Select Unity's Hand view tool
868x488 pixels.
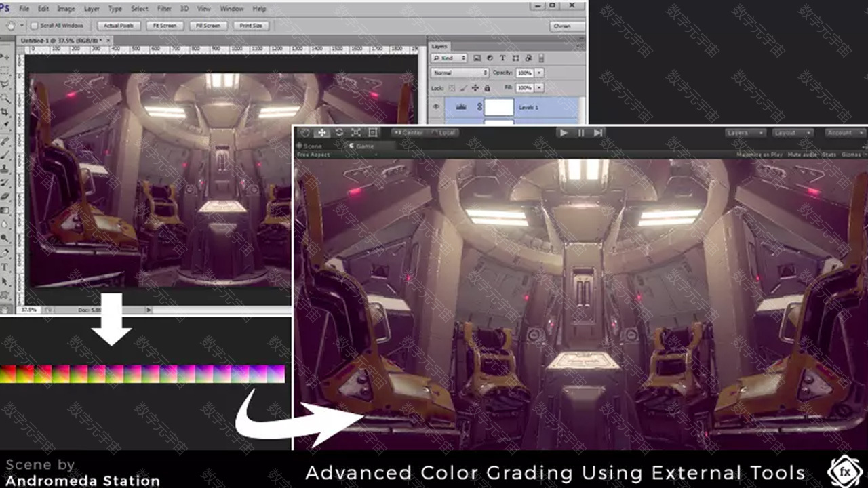point(305,133)
